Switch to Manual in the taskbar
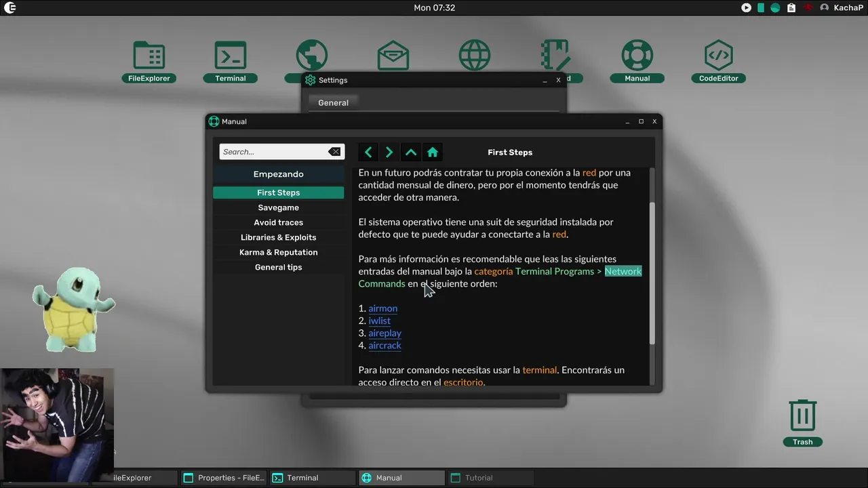The image size is (868, 488). point(401,478)
